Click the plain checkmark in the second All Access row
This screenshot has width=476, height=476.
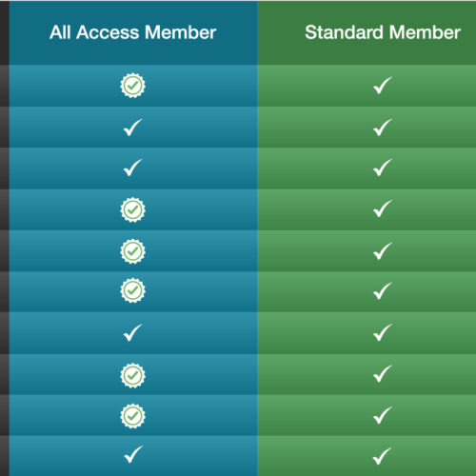[x=133, y=128]
